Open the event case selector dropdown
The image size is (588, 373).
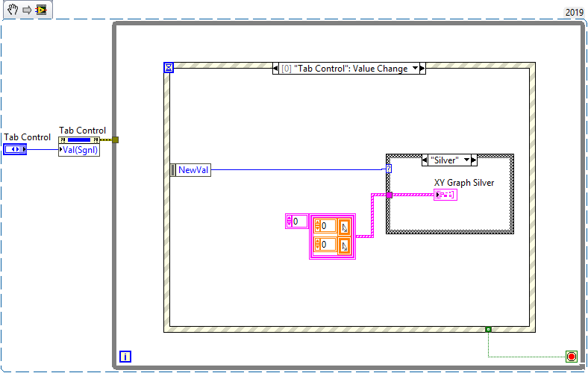(x=415, y=68)
